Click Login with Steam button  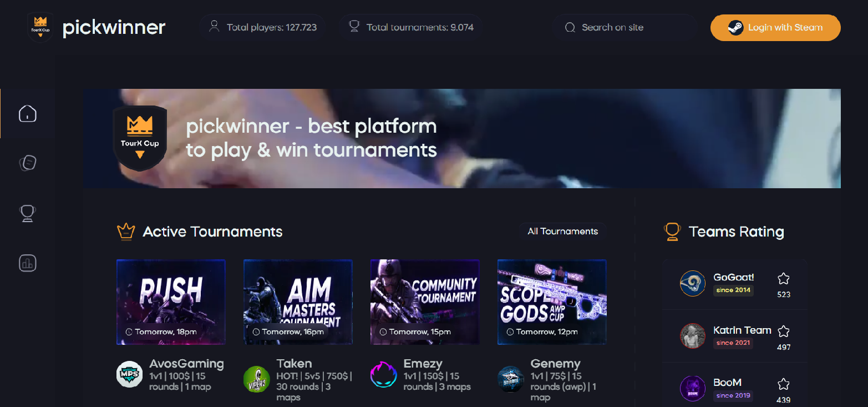pyautogui.click(x=775, y=28)
